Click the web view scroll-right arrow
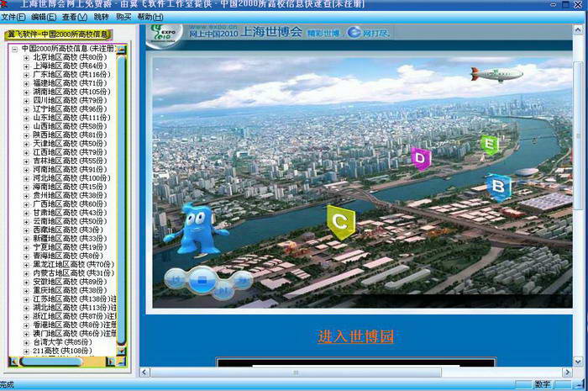Image resolution: width=588 pixels, height=391 pixels. click(567, 373)
